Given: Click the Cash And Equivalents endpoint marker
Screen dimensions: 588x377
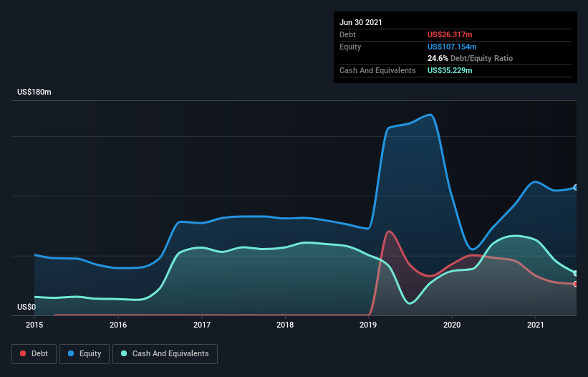Looking at the screenshot, I should tap(576, 273).
